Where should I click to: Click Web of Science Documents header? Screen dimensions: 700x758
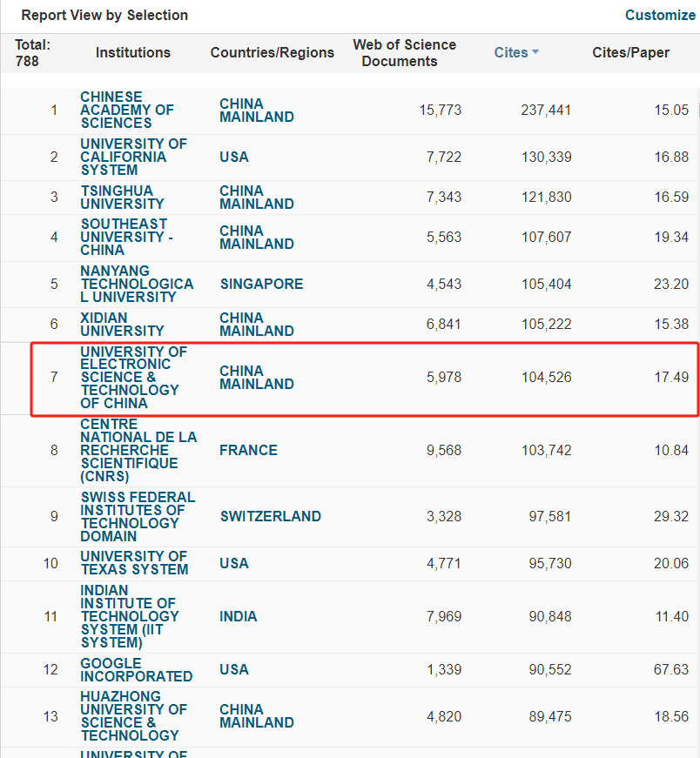click(x=404, y=52)
